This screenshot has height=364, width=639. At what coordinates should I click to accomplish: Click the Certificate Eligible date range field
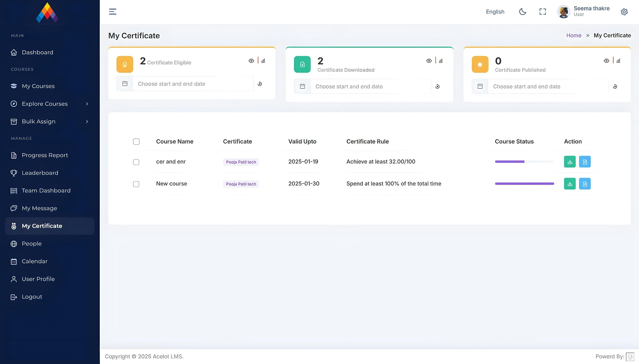click(193, 84)
